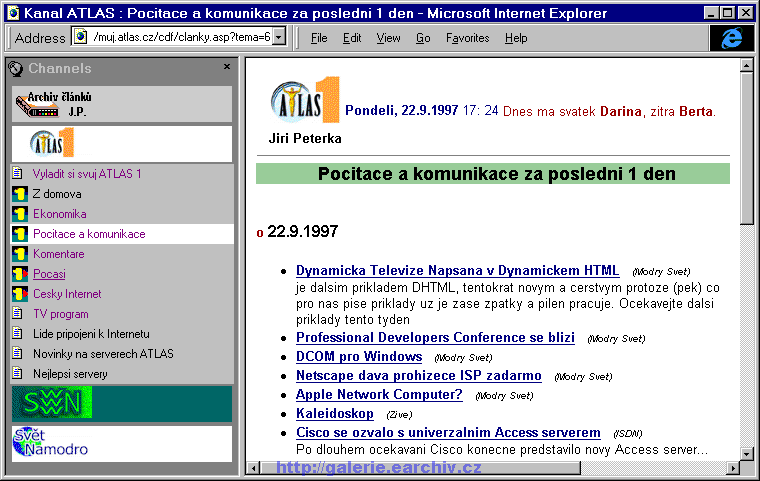The width and height of the screenshot is (760, 481).
Task: Click the Jiri Peterka author name
Action: tap(305, 139)
